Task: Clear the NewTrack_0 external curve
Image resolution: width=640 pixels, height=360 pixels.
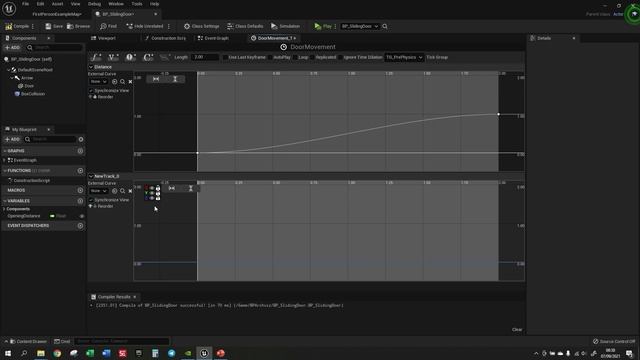Action: pos(130,191)
